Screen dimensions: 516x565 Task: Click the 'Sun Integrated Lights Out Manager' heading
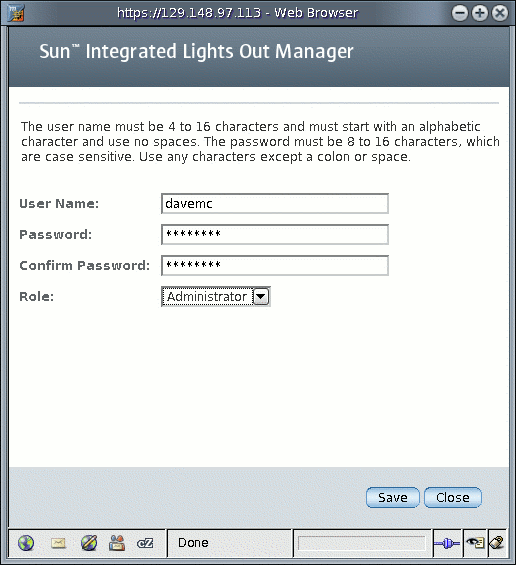[x=196, y=51]
